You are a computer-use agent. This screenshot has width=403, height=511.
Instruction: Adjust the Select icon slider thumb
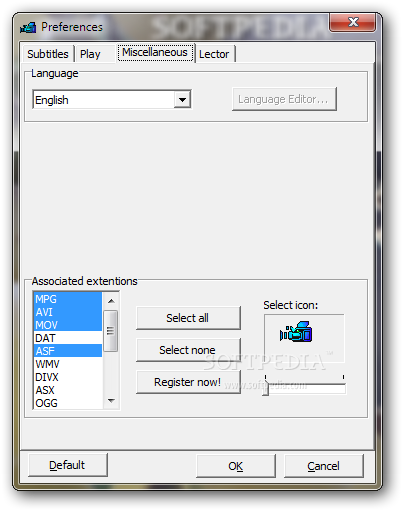266,387
